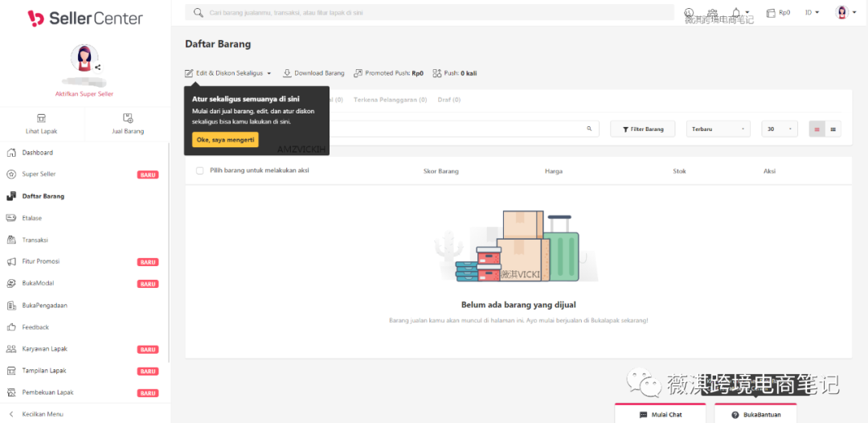Click the Tampilan Lapak sidebar icon
The height and width of the screenshot is (423, 868).
pyautogui.click(x=11, y=371)
